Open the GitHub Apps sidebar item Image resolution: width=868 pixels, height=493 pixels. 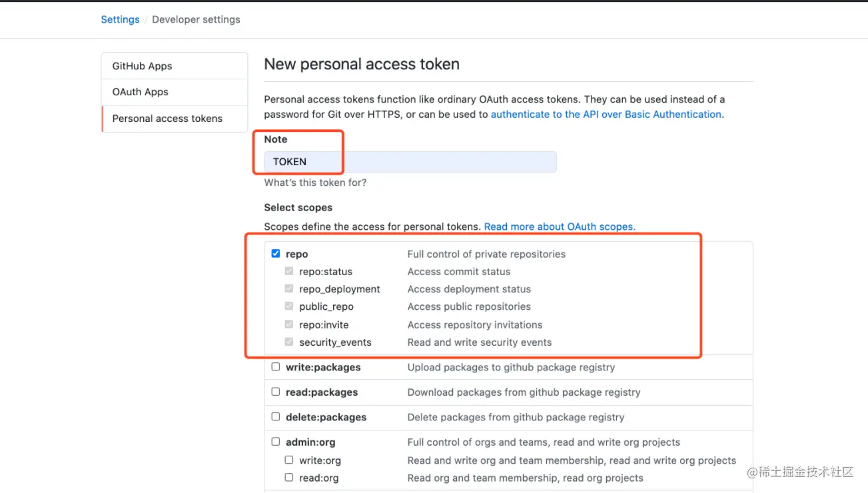142,66
